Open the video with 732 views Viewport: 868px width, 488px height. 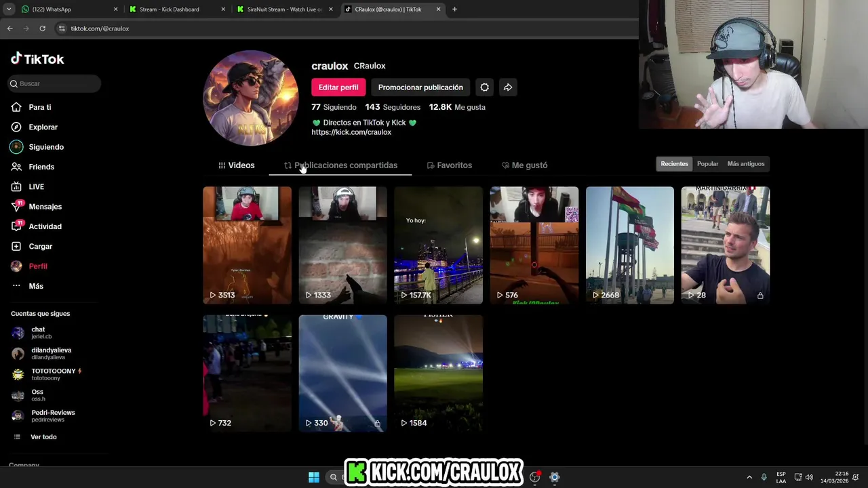(x=247, y=373)
